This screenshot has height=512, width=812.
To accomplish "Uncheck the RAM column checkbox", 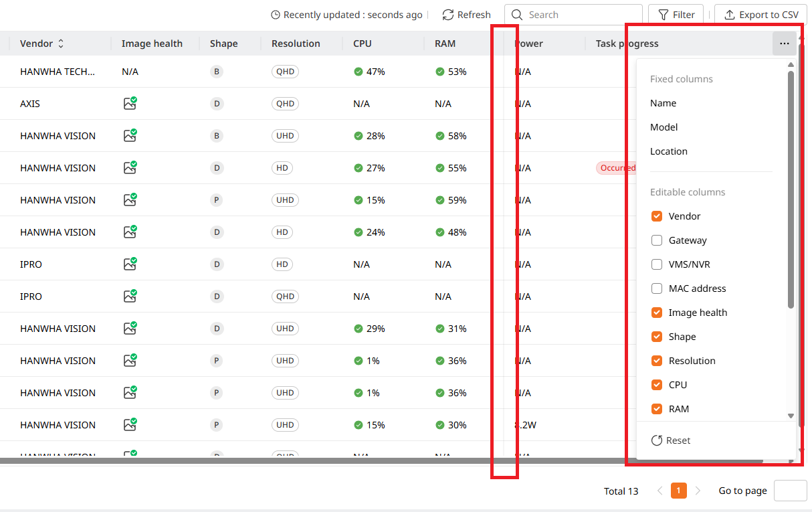I will point(657,409).
